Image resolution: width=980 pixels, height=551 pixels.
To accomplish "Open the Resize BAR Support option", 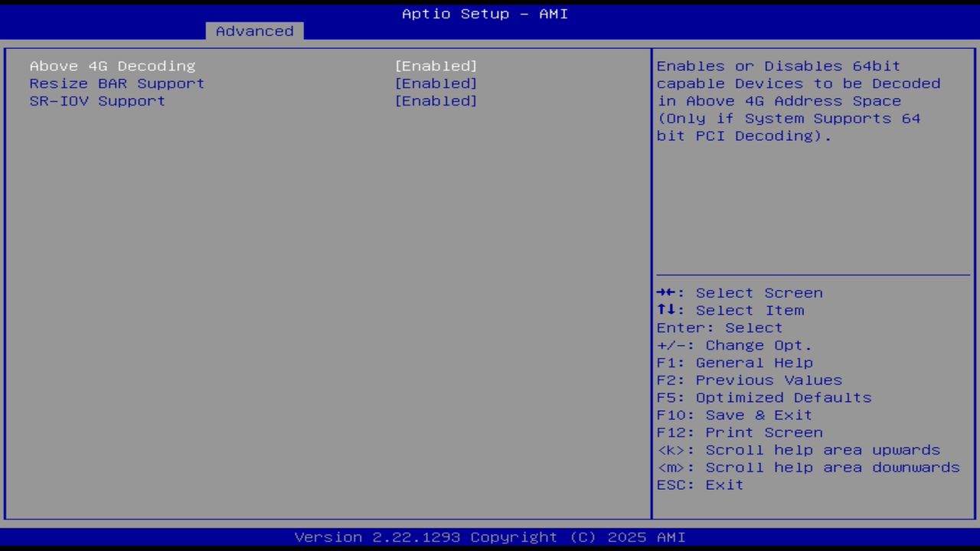I will pyautogui.click(x=116, y=83).
